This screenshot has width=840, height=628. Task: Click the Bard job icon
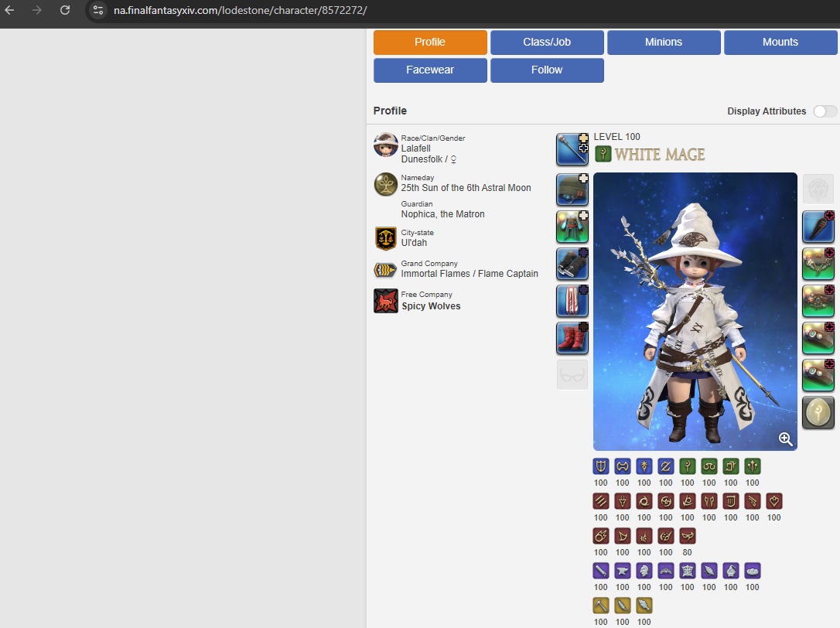click(731, 501)
